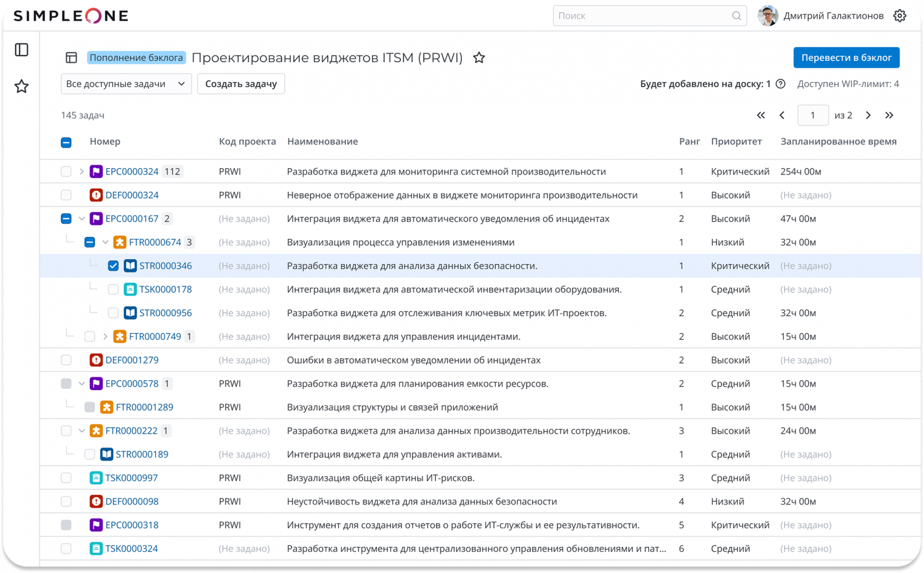
Task: Uncheck the STR0000346 checkbox
Action: pyautogui.click(x=113, y=266)
